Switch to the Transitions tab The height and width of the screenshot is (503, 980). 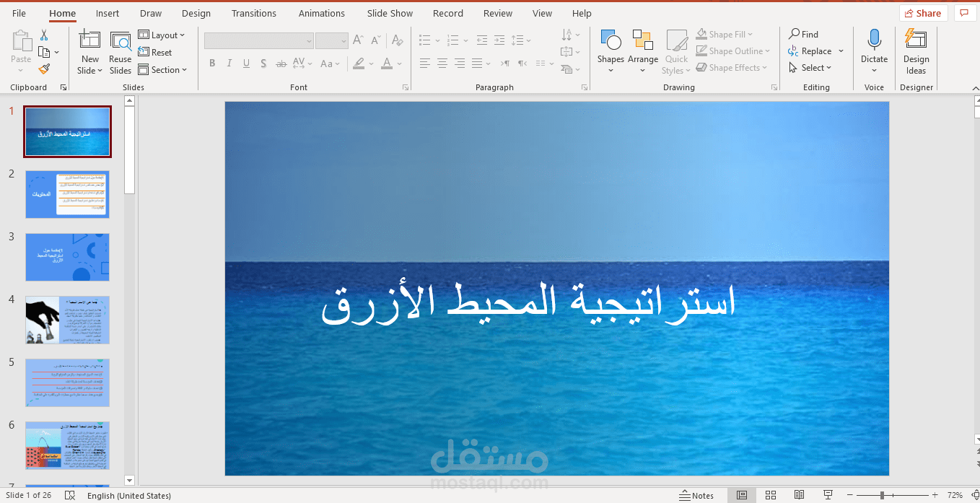(x=254, y=13)
